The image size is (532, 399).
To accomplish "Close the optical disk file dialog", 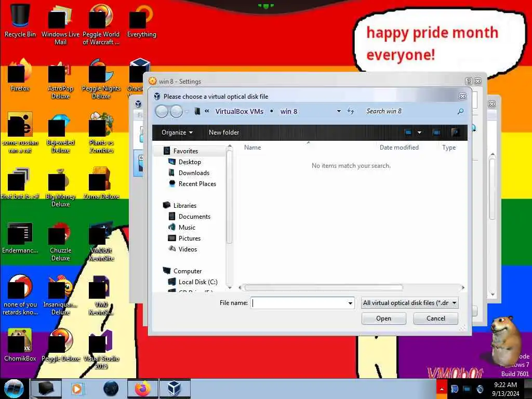I will pyautogui.click(x=462, y=96).
